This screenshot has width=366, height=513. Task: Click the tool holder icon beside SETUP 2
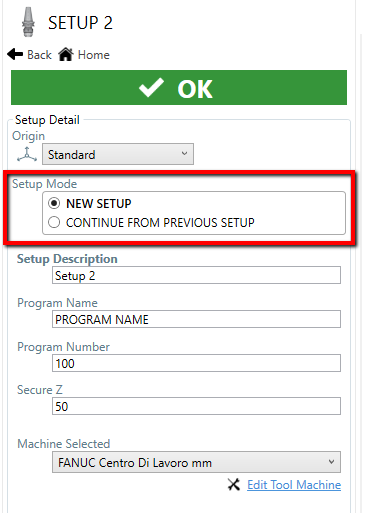pos(28,22)
